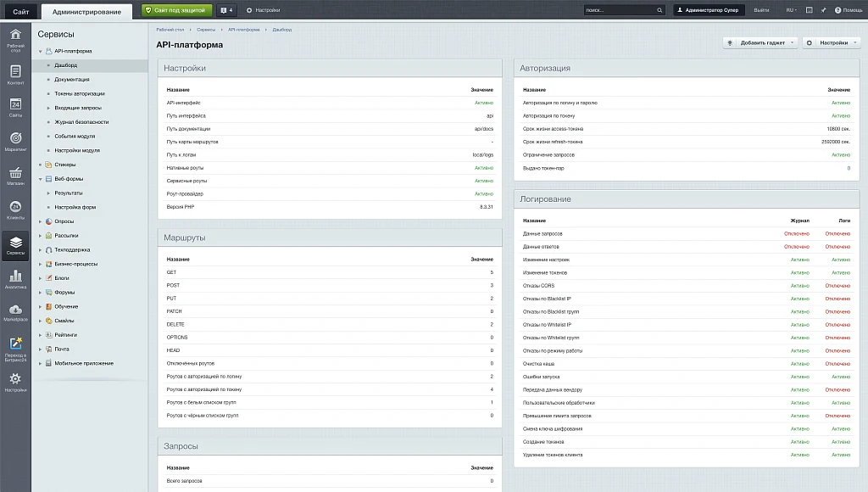Viewport: 868px width, 492px height.
Task: Focus the search input field
Action: (620, 10)
